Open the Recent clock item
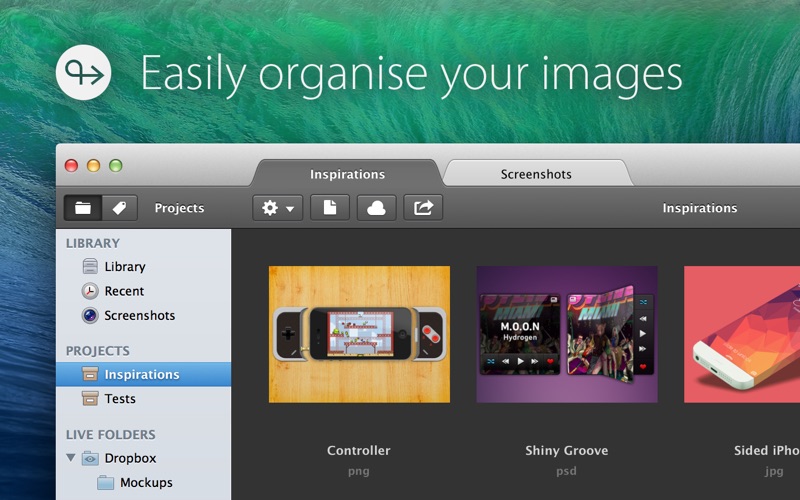 [x=90, y=291]
